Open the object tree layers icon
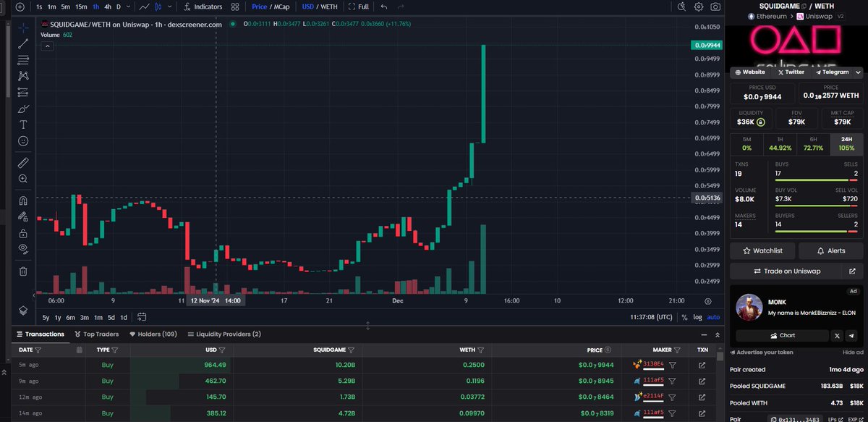This screenshot has height=422, width=868. 23,310
